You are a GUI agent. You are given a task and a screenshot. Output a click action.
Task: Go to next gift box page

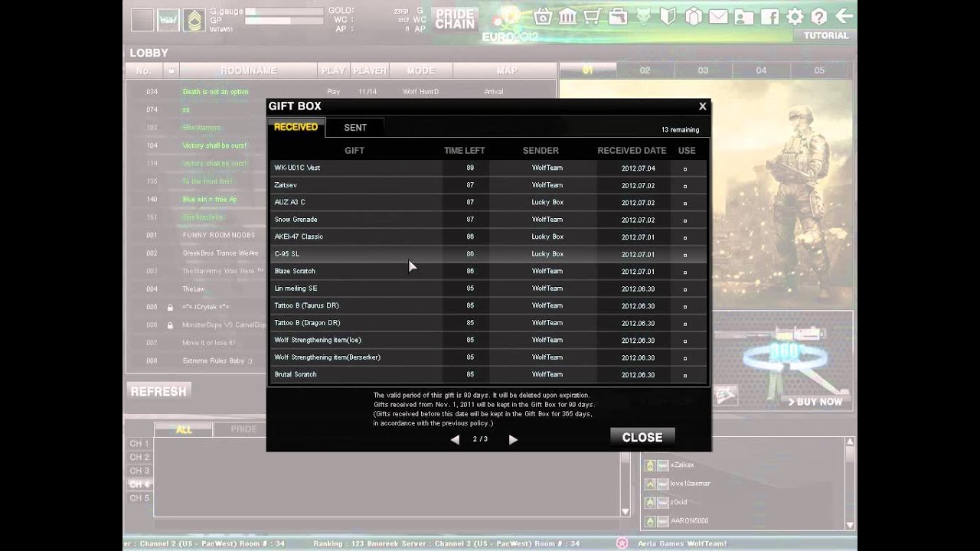point(513,439)
